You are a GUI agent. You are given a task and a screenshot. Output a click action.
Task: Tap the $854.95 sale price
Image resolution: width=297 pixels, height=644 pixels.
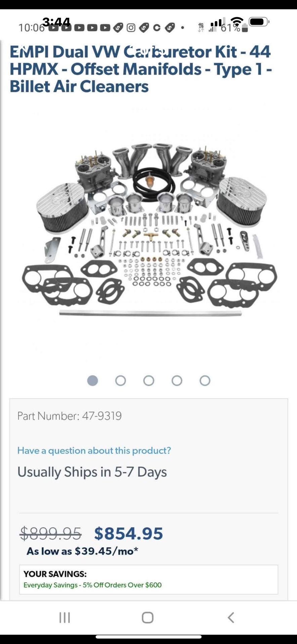pyautogui.click(x=128, y=533)
